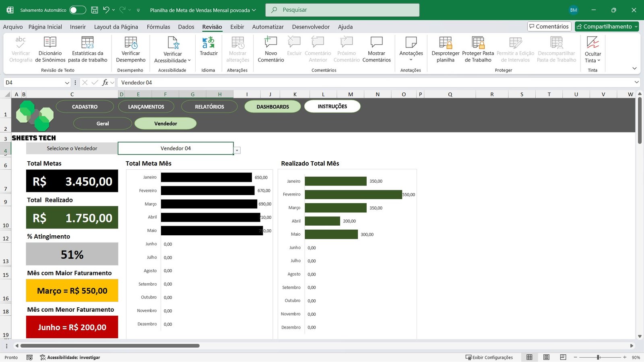Switch to the Página Inicial tab

coord(45,27)
